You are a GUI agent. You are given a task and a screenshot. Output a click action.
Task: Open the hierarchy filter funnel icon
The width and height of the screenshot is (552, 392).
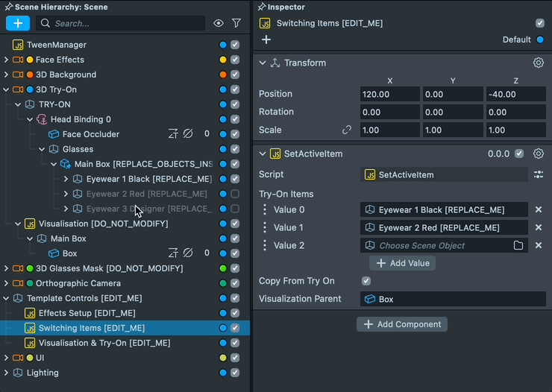coord(236,23)
